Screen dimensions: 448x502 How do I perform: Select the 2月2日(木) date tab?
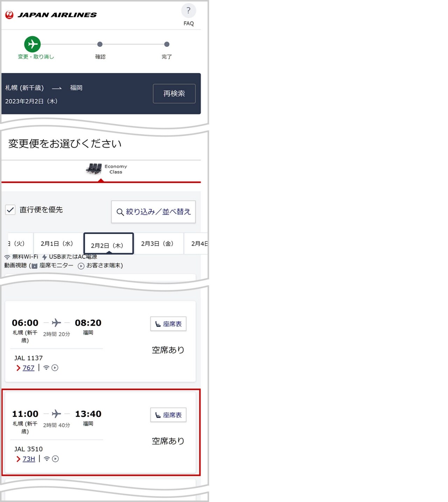click(108, 243)
